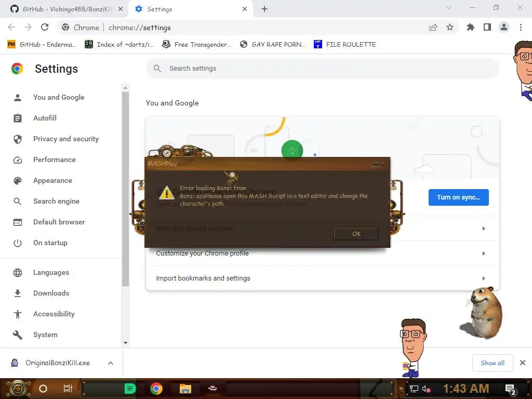Click the forward navigation arrow
532x399 pixels.
click(x=28, y=27)
